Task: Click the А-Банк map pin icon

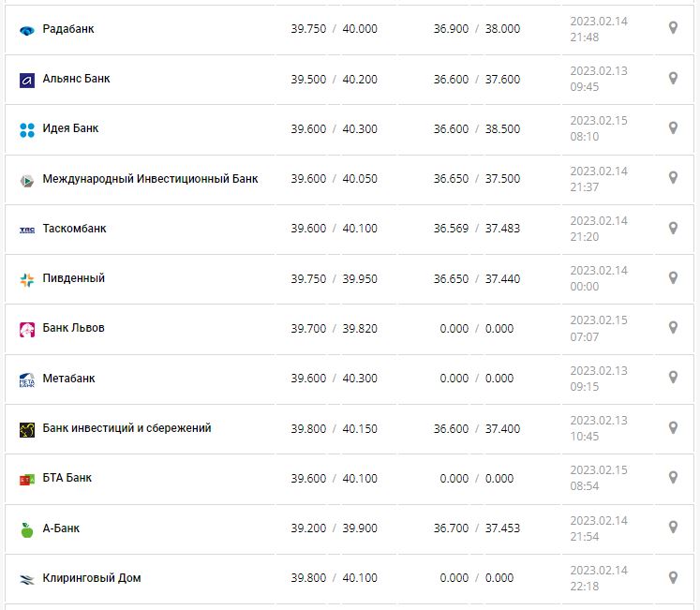Action: pos(673,528)
